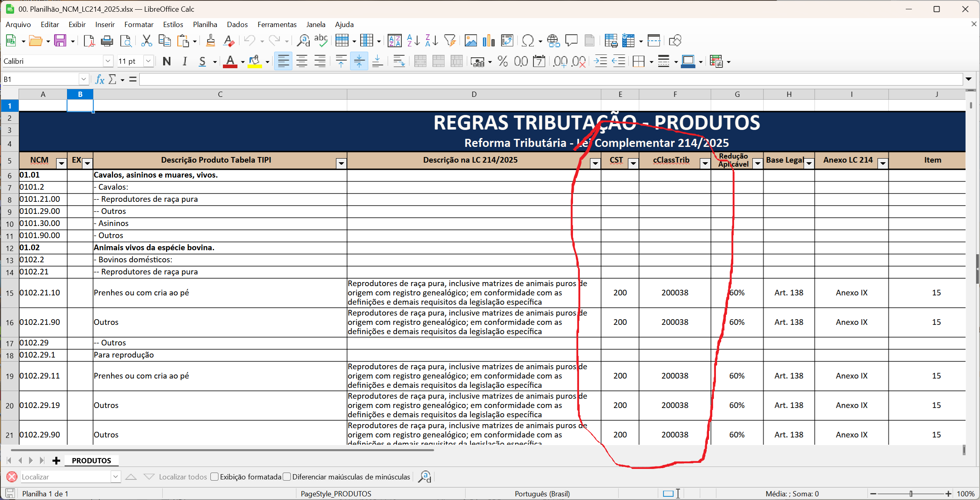Click the AutoFilter funnel icon

click(449, 41)
